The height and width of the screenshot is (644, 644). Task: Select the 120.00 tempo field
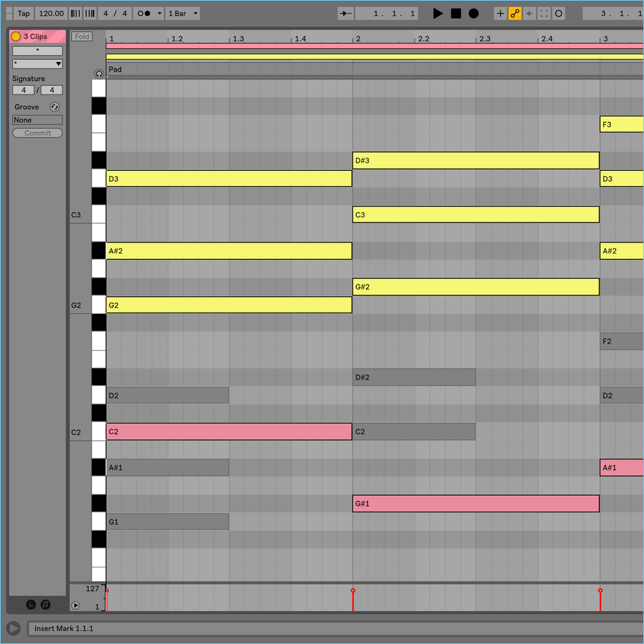pyautogui.click(x=52, y=14)
